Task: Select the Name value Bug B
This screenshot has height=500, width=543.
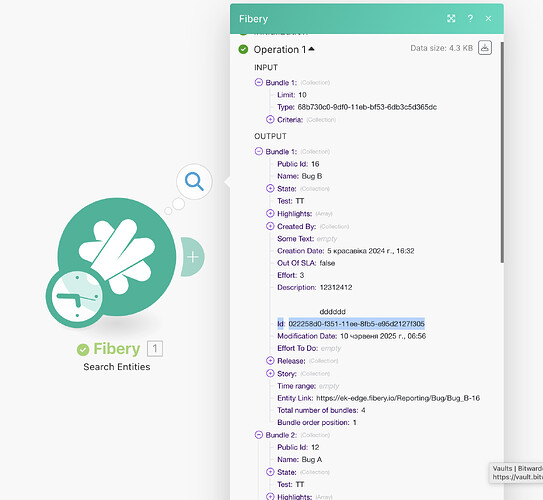Action: tap(312, 176)
